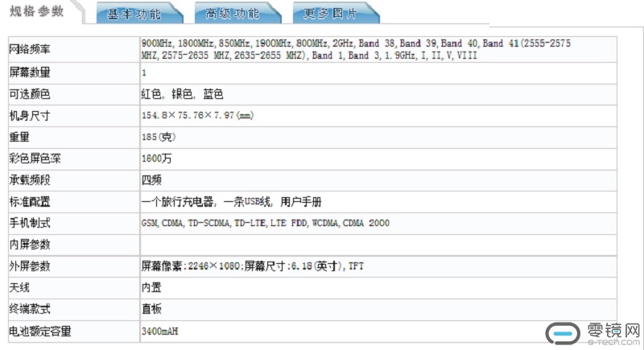Select the 标准配置 accessories value text
644x350 pixels.
pos(236,201)
